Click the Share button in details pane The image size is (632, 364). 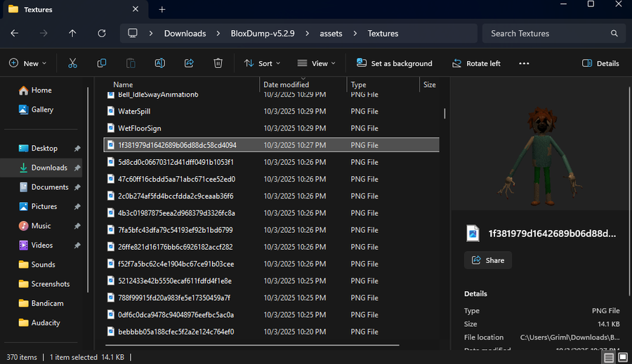[488, 260]
